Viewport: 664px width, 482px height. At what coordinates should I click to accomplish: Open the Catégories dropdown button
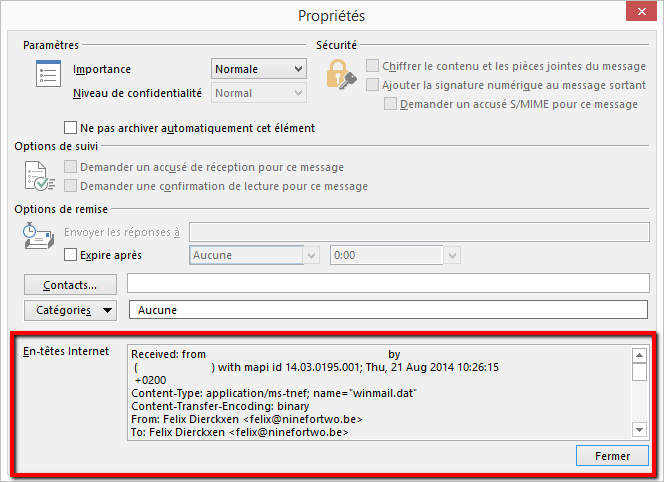tap(69, 310)
